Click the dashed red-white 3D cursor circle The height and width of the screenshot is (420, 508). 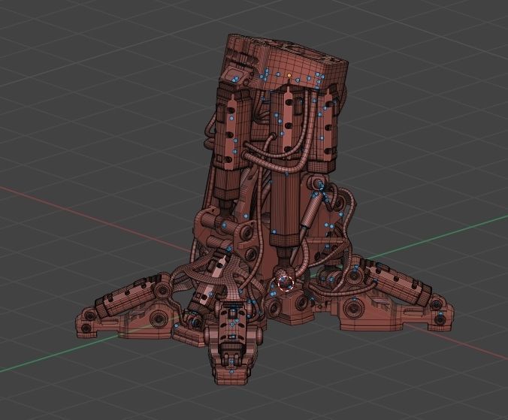click(x=286, y=283)
